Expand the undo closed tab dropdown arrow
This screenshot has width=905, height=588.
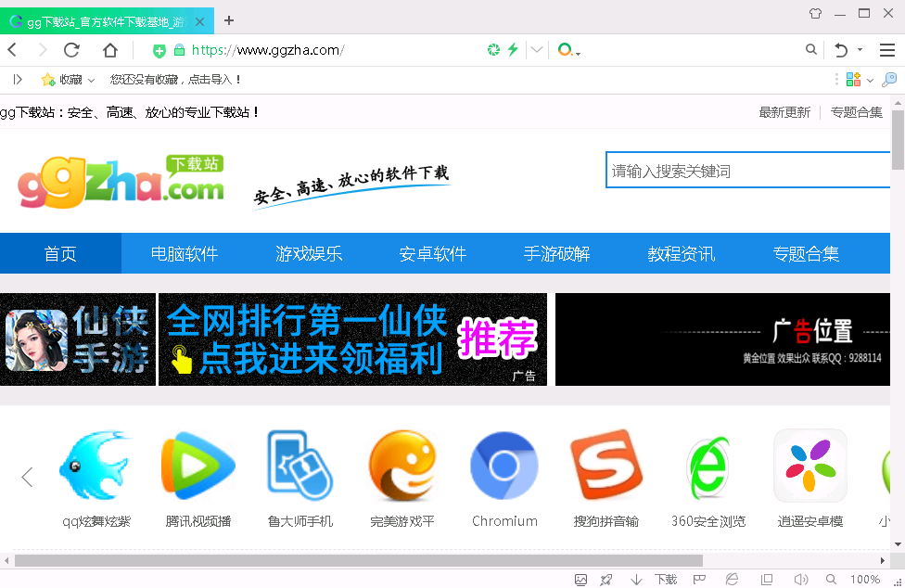coord(860,50)
